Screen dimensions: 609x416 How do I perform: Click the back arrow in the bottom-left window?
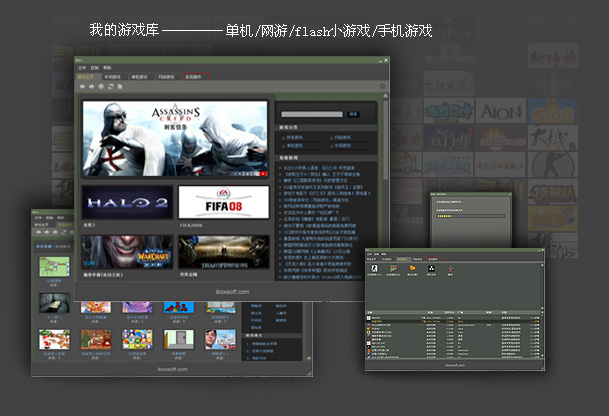[x=38, y=232]
